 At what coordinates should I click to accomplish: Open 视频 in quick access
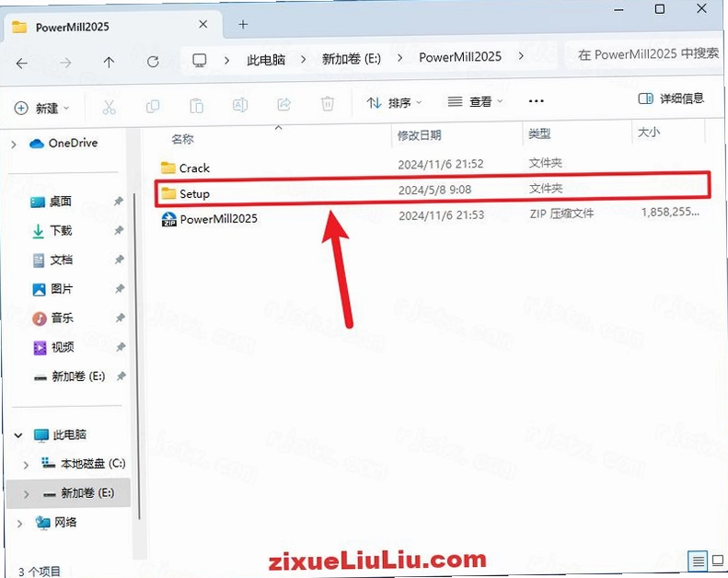pos(54,347)
